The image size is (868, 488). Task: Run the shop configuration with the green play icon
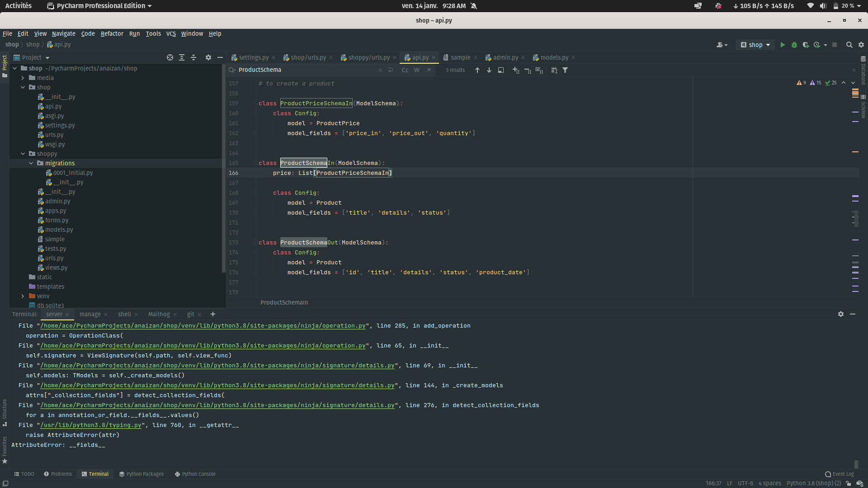pyautogui.click(x=783, y=45)
